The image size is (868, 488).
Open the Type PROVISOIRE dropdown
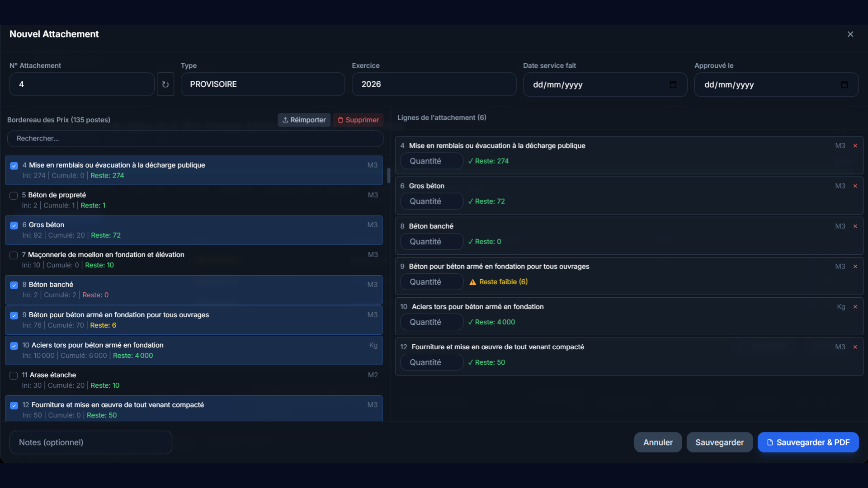[263, 84]
